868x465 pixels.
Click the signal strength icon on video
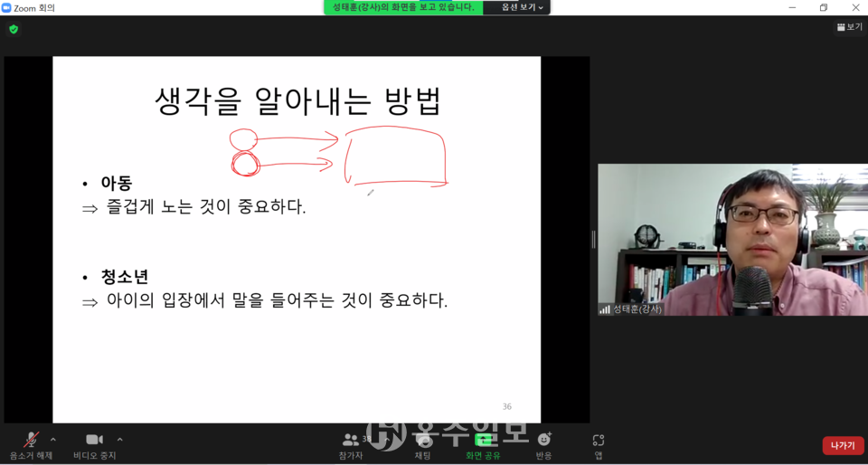pos(605,309)
